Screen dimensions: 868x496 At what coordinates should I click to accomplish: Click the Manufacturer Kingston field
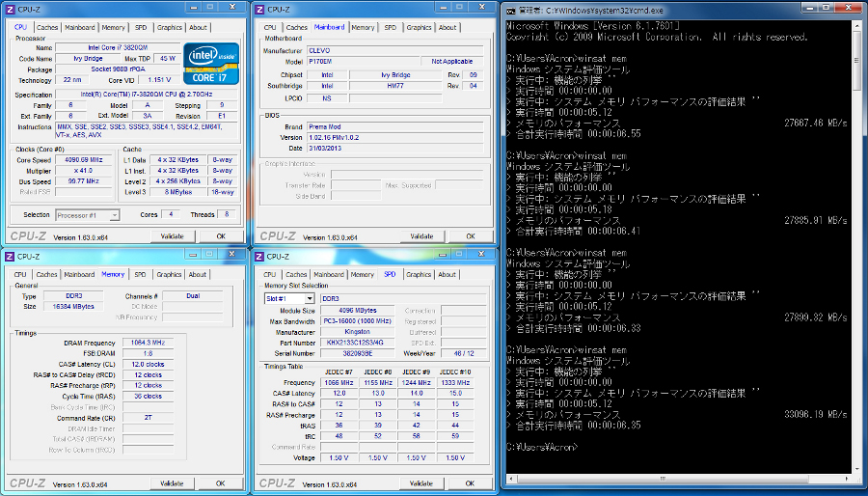click(x=357, y=332)
